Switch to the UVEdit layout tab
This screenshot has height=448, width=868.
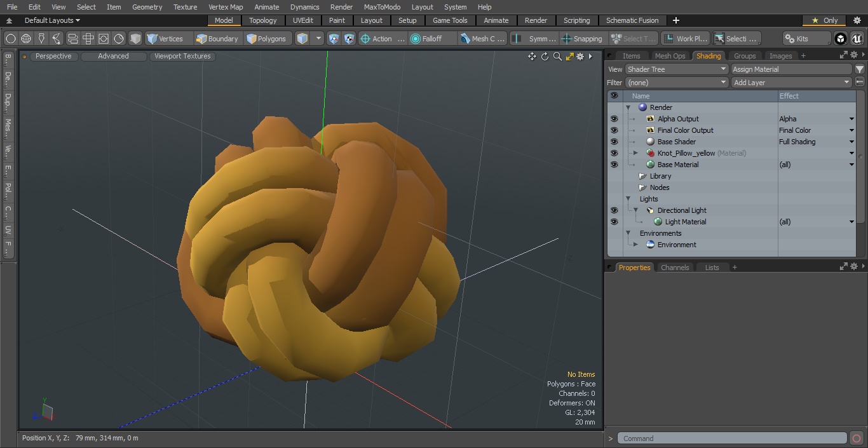click(x=303, y=20)
